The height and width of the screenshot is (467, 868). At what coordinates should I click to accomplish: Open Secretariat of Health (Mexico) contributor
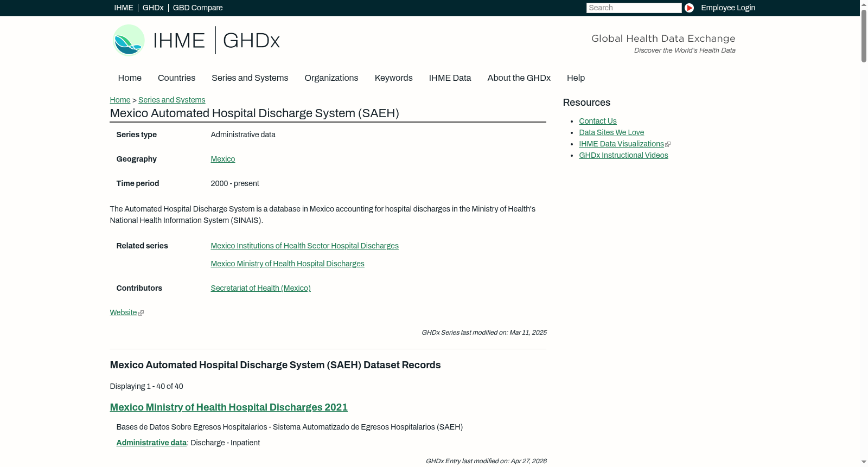tap(261, 288)
